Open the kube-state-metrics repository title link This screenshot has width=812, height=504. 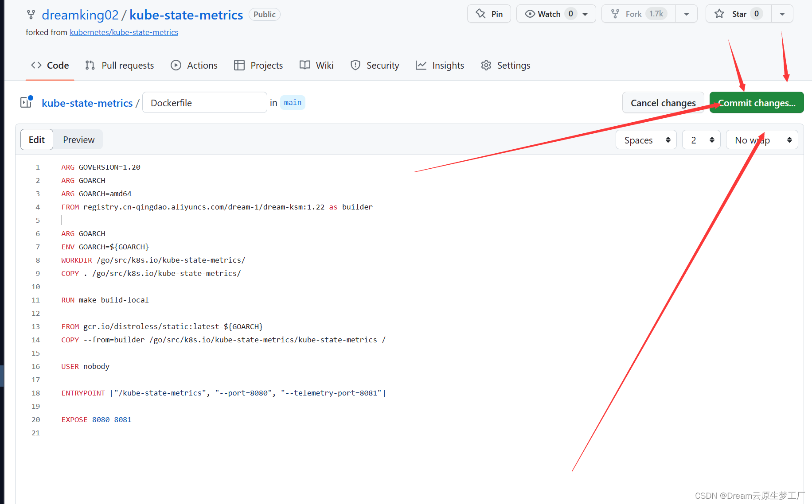click(x=186, y=15)
